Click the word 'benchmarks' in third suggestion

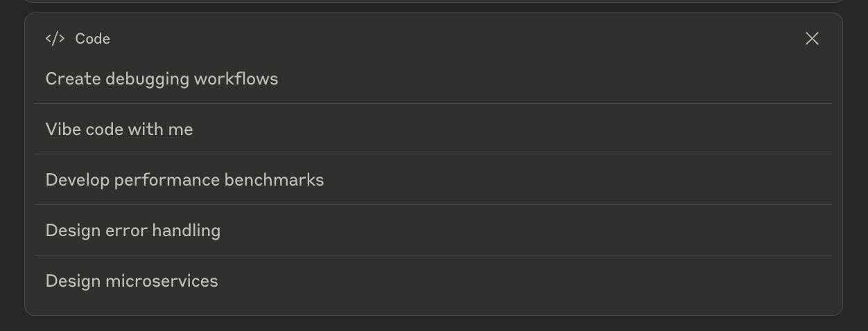click(x=274, y=180)
